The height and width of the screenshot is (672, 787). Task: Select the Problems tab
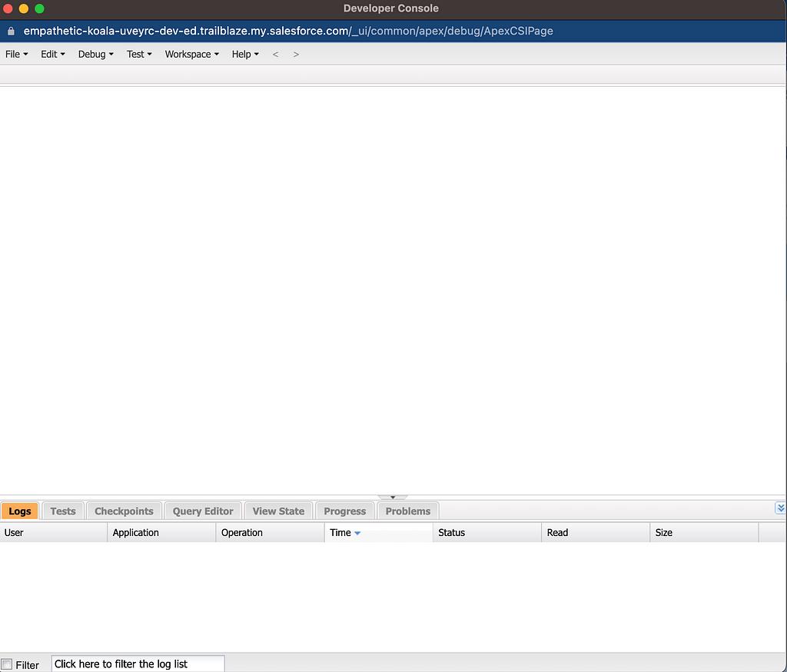pos(407,511)
